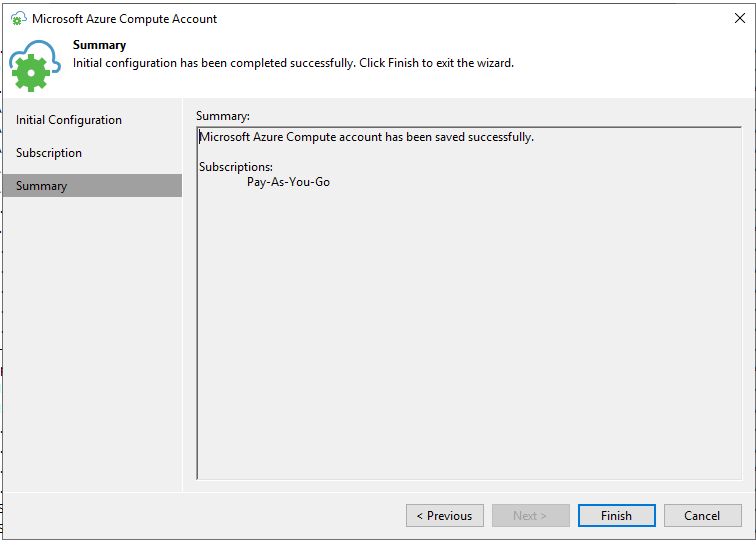
Task: Click the Initial configuration completed description text
Action: (293, 63)
